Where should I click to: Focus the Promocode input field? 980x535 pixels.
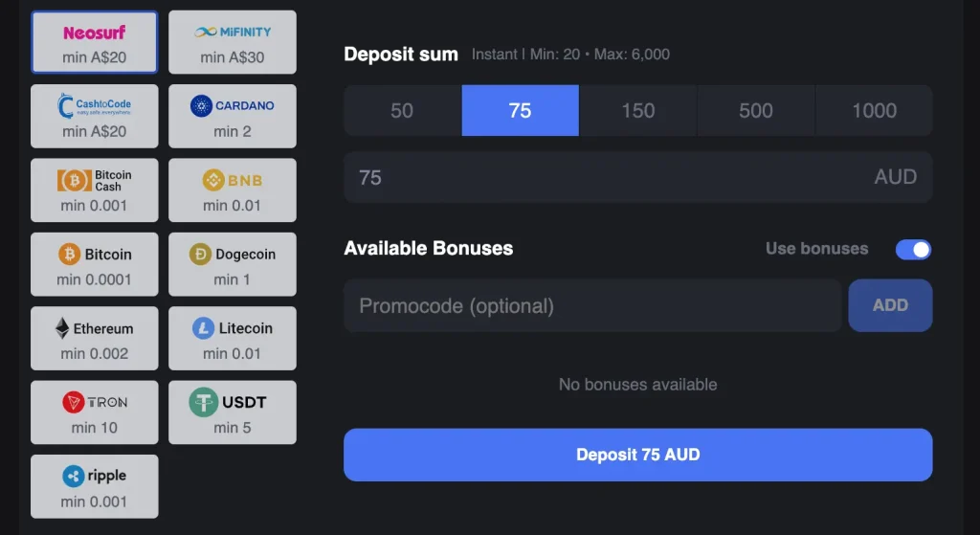point(592,306)
